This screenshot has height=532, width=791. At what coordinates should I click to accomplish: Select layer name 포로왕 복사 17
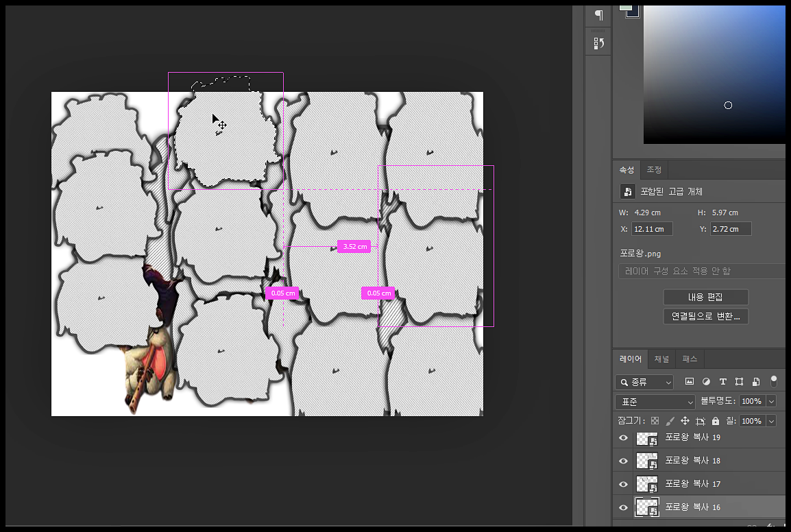(692, 483)
